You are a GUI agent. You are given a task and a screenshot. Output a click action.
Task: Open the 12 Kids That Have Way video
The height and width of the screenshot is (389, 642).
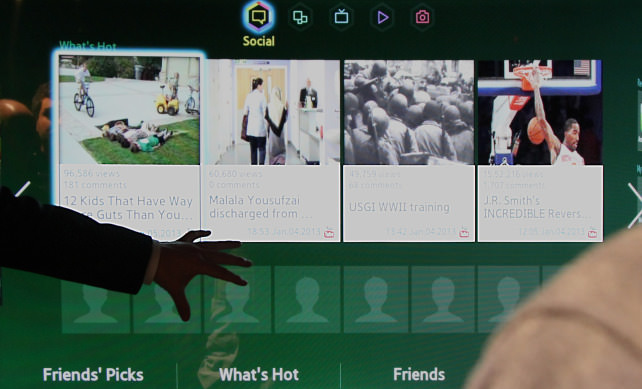pyautogui.click(x=129, y=110)
